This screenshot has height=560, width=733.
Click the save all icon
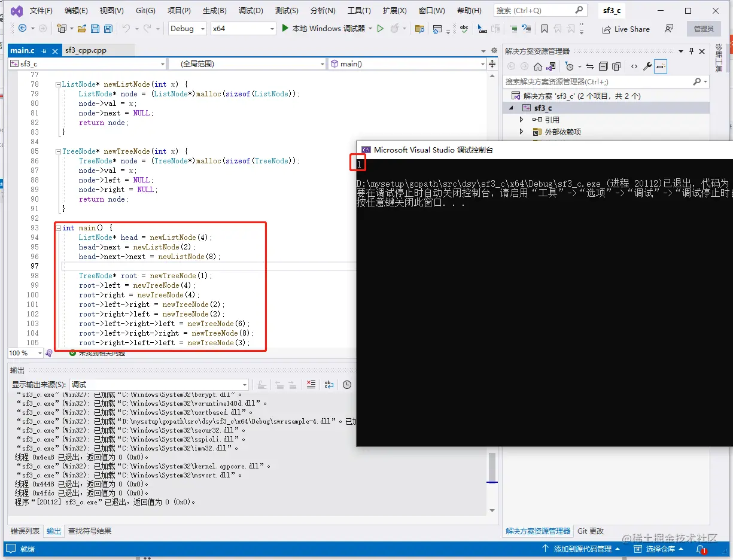tap(108, 29)
